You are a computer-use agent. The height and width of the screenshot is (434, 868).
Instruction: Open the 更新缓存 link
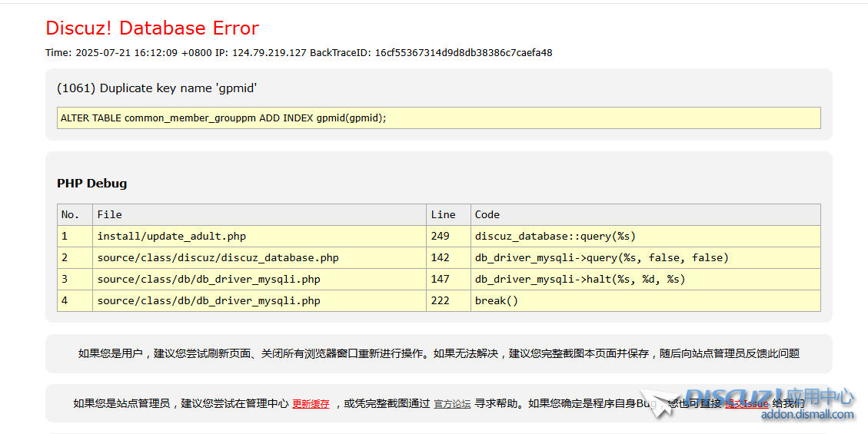pos(311,404)
